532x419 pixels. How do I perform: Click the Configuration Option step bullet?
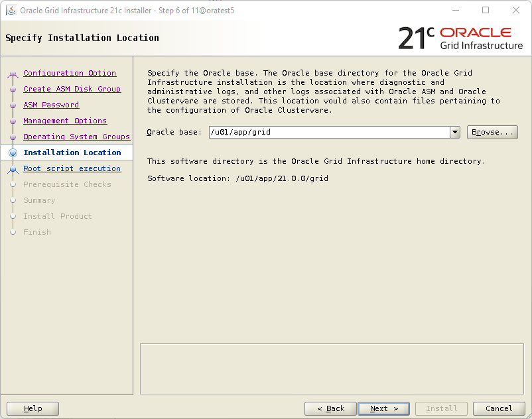coord(13,74)
